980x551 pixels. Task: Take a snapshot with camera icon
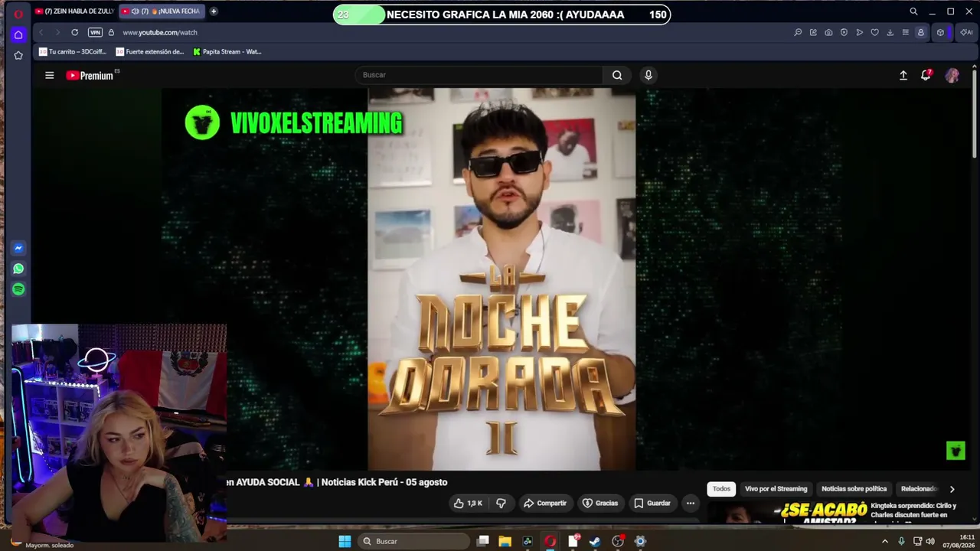point(828,32)
